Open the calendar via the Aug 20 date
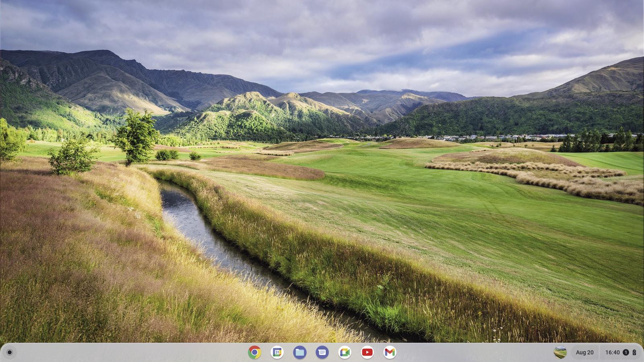The height and width of the screenshot is (362, 644). pos(584,352)
